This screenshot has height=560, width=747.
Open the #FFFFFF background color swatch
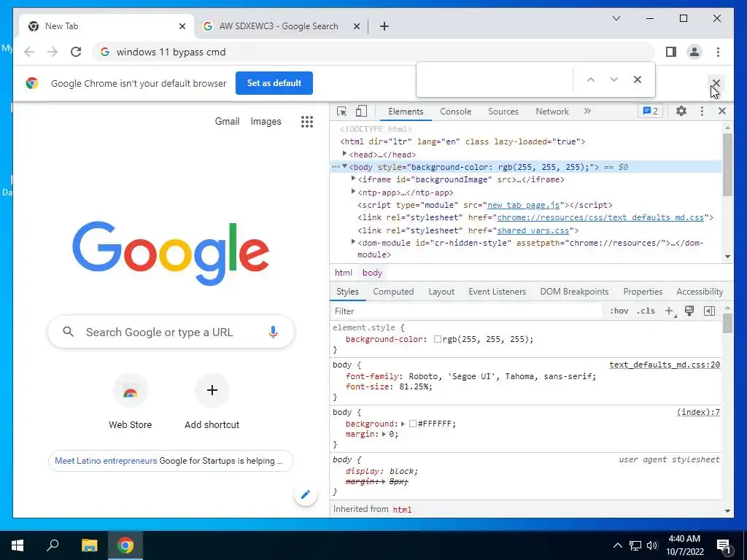(413, 424)
